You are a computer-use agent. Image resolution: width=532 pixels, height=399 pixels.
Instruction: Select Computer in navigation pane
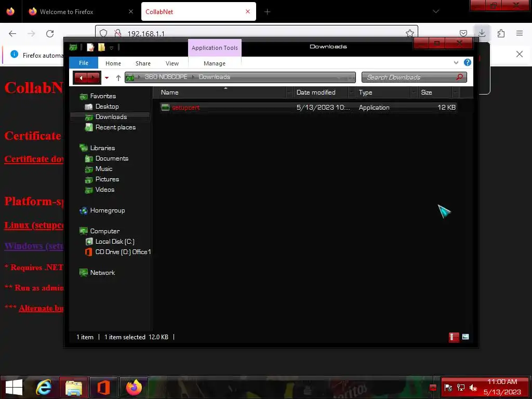click(104, 231)
